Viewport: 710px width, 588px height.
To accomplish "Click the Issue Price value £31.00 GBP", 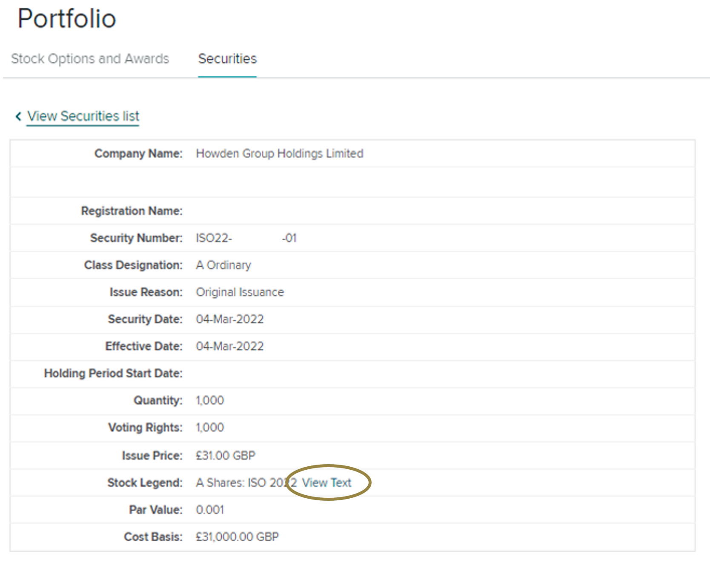I will [225, 456].
